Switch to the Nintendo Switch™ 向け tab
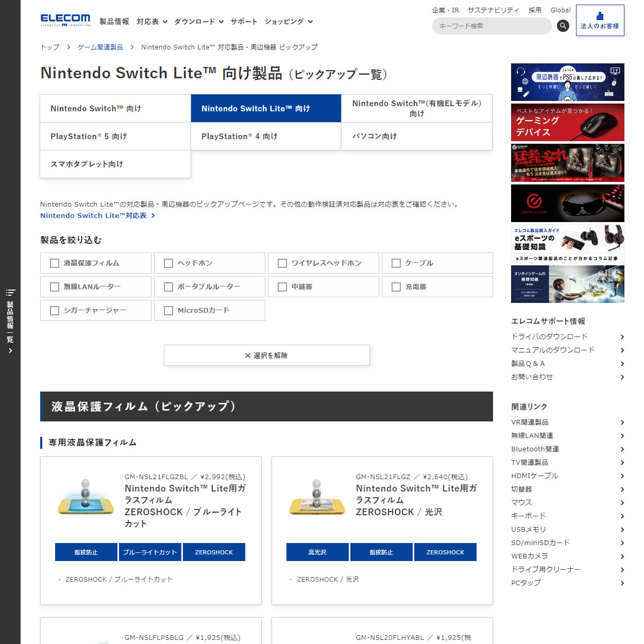 pos(115,108)
